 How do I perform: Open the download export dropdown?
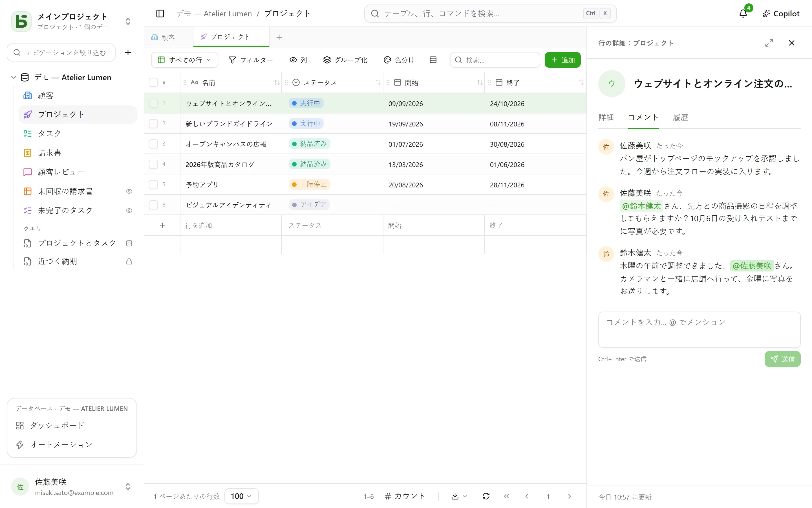point(459,496)
